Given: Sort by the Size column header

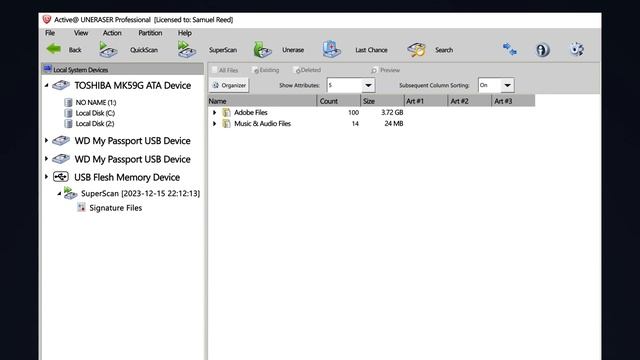Looking at the screenshot, I should 382,101.
